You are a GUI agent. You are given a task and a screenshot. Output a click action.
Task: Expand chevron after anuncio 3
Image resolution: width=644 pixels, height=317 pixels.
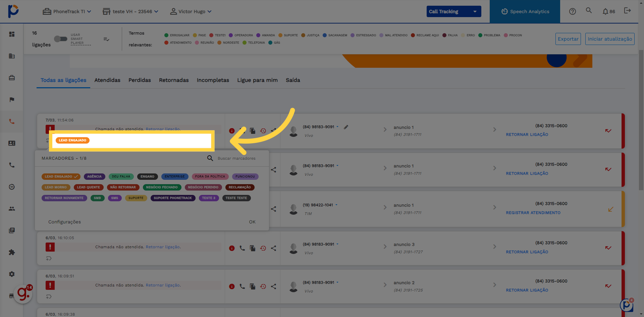(x=495, y=247)
